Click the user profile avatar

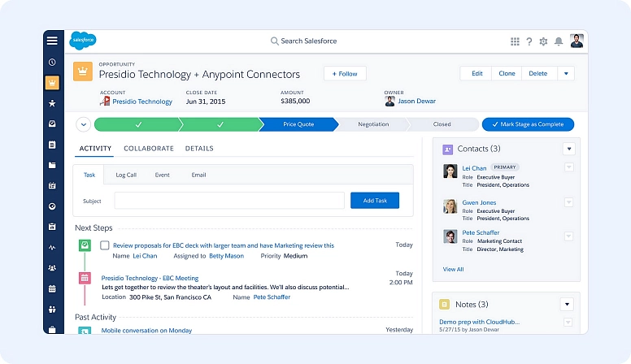click(577, 41)
